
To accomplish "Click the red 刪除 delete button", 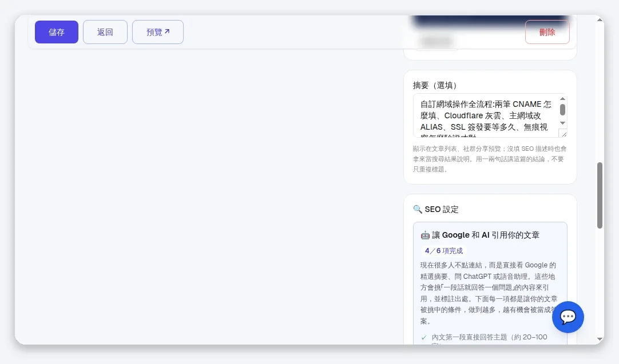I will (547, 32).
